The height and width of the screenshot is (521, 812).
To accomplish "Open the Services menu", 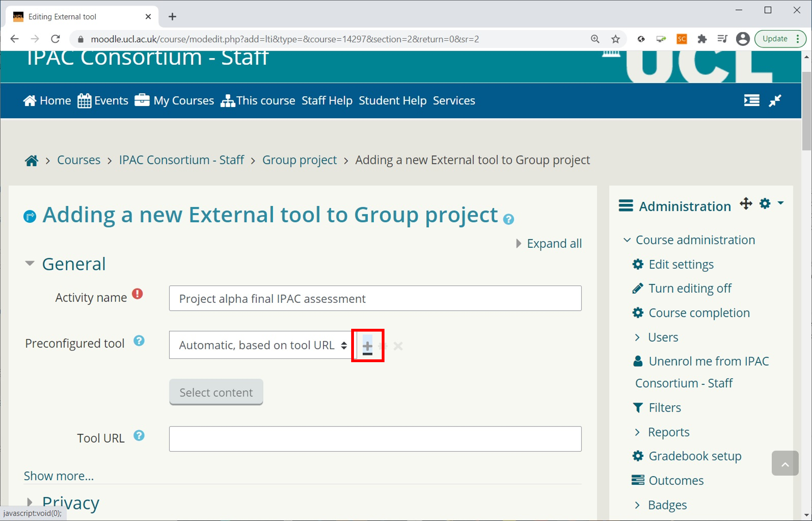I will click(454, 100).
